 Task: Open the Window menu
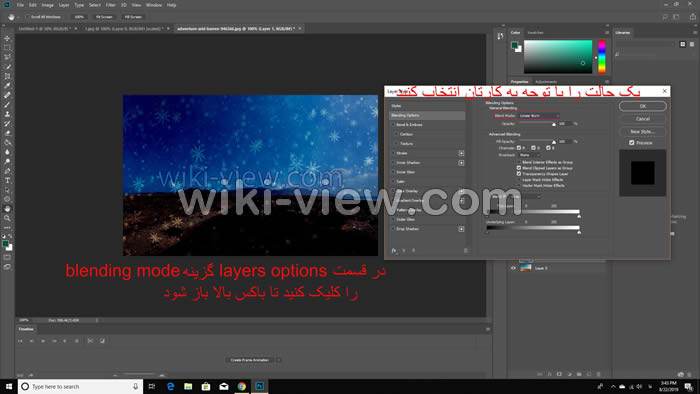coord(154,5)
